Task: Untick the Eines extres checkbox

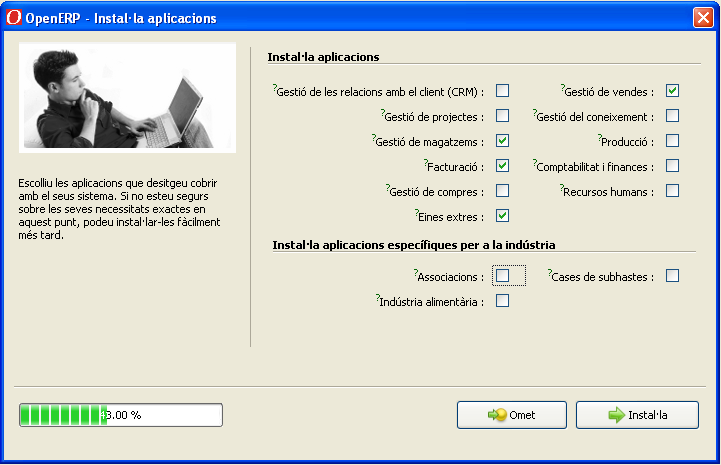Action: click(x=503, y=216)
